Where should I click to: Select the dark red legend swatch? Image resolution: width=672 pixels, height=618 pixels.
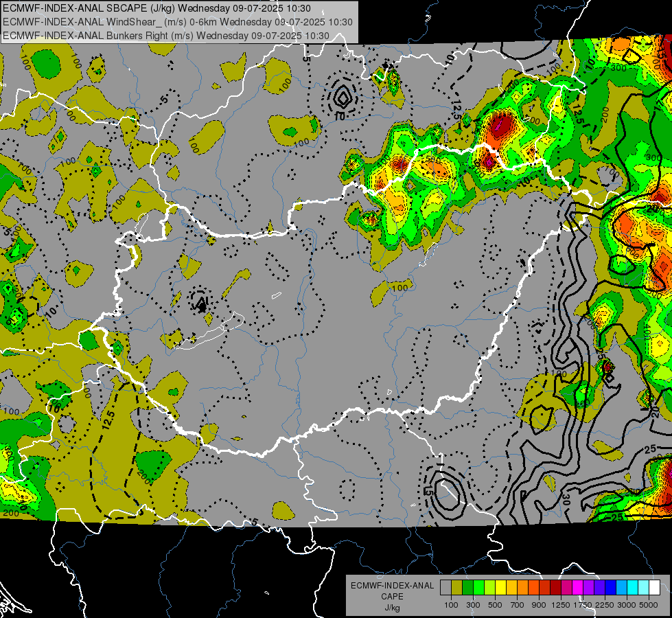555,588
